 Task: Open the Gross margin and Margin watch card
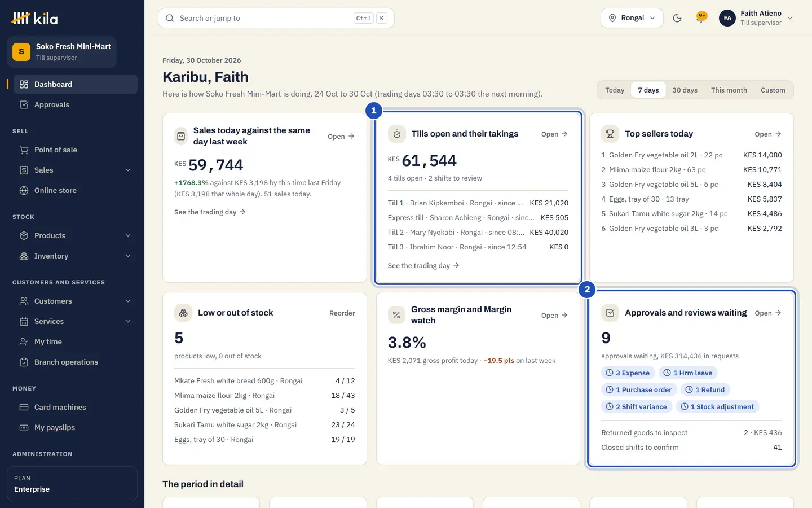click(554, 316)
